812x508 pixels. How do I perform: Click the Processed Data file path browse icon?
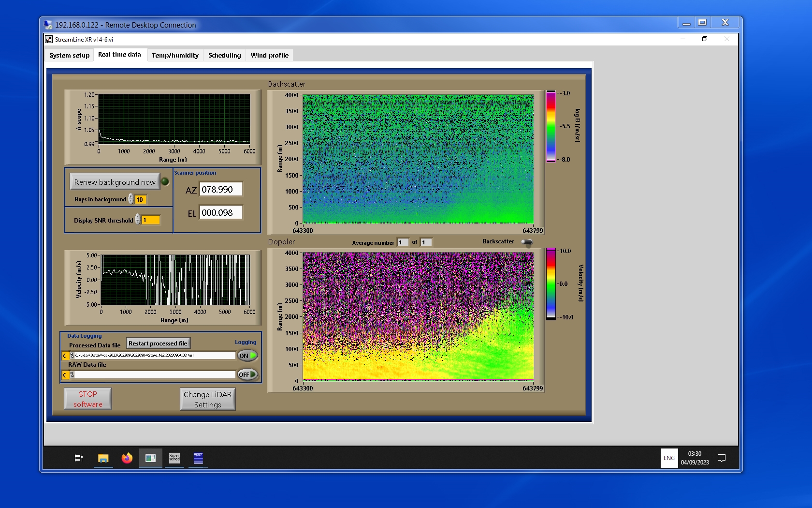(72, 356)
